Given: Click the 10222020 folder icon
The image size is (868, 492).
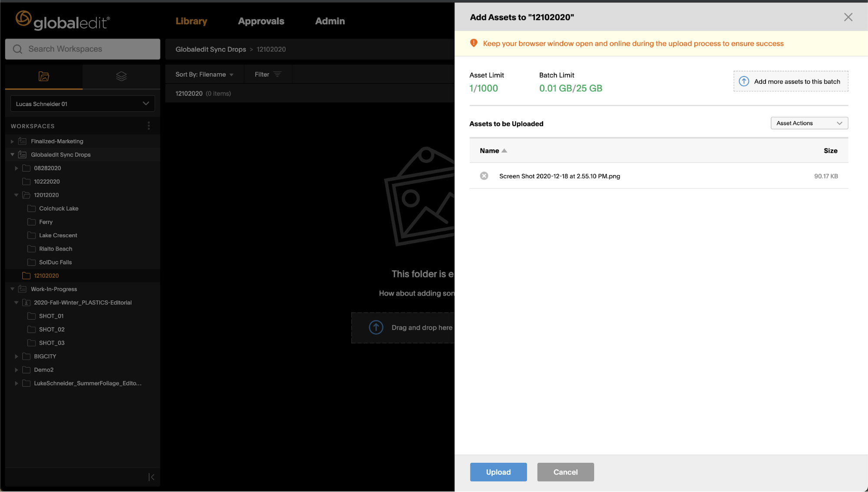Looking at the screenshot, I should [26, 182].
